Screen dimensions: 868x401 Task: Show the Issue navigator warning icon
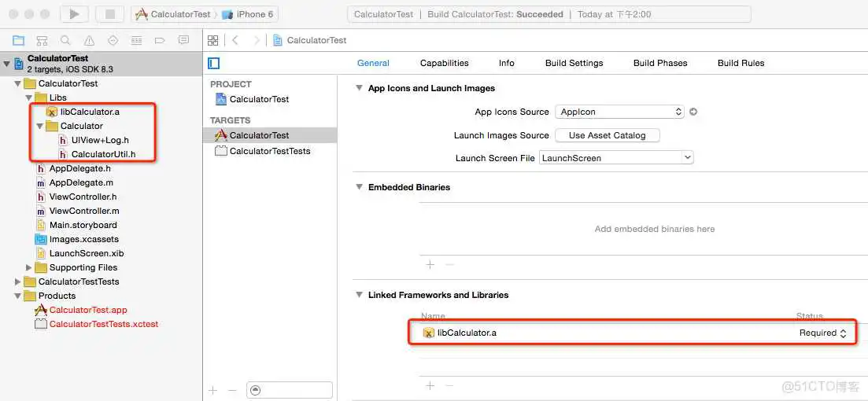[89, 40]
